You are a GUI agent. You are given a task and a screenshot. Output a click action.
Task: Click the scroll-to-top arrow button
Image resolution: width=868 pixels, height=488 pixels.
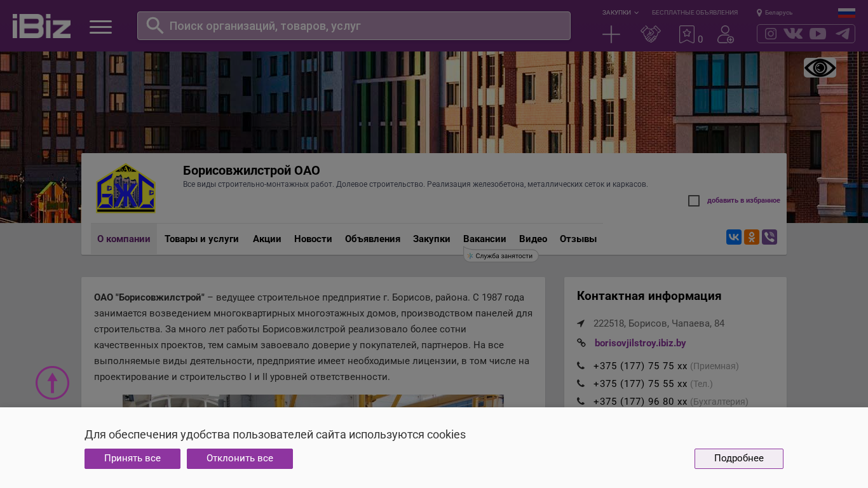[x=52, y=383]
